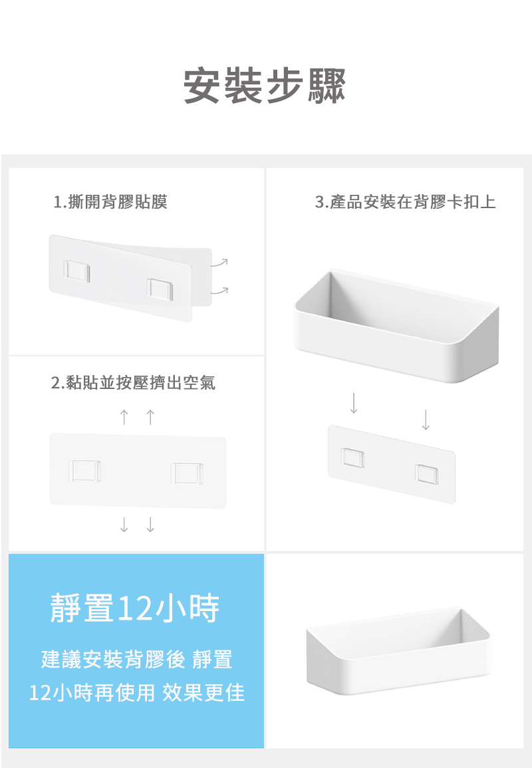The width and height of the screenshot is (532, 768).
Task: Click the left downward arrow below the adhesive pad
Action: pyautogui.click(x=124, y=525)
